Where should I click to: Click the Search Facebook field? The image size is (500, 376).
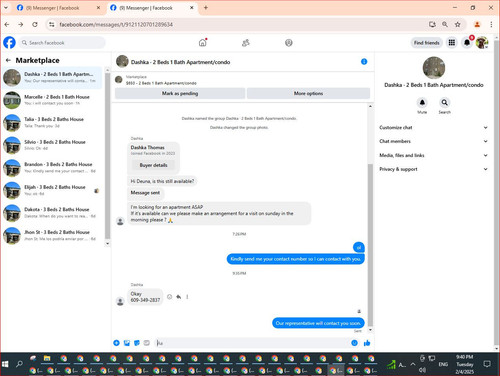[62, 43]
